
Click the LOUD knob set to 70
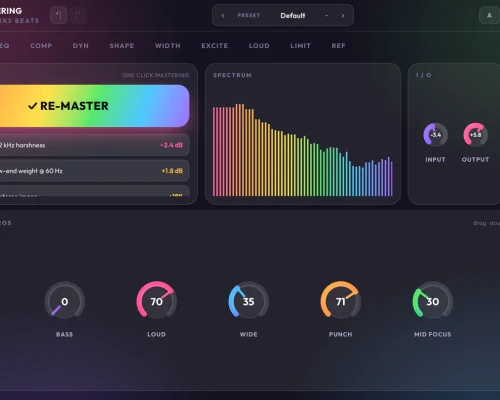(156, 301)
